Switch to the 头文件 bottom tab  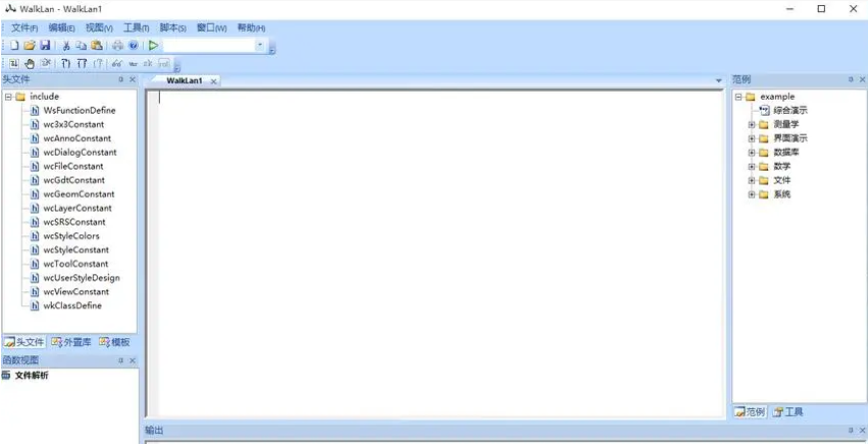(24, 342)
